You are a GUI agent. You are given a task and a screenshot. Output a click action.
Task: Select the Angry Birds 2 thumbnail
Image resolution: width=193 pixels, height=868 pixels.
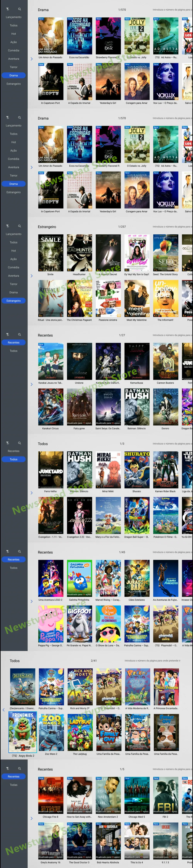pos(23,732)
